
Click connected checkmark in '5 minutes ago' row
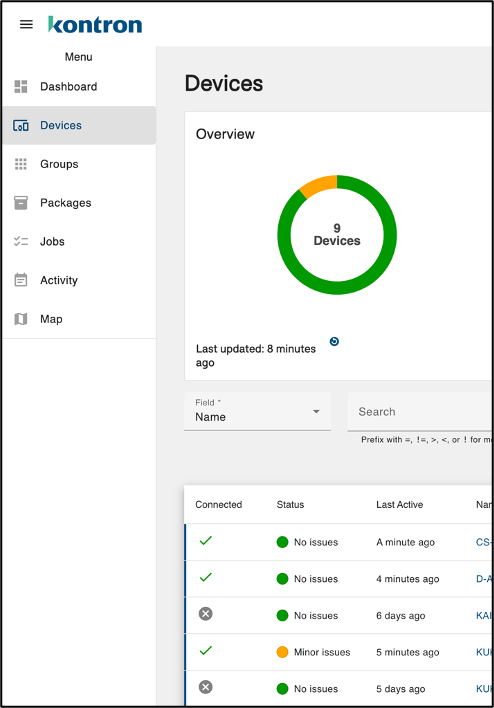[205, 651]
